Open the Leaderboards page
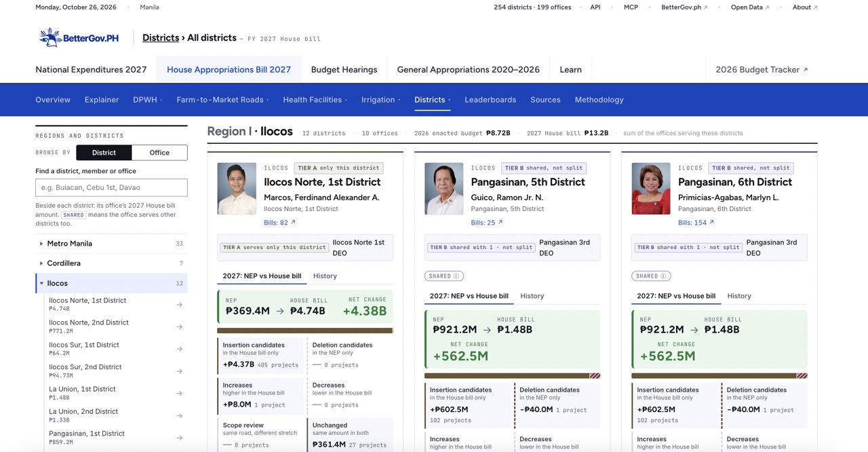 tap(490, 100)
